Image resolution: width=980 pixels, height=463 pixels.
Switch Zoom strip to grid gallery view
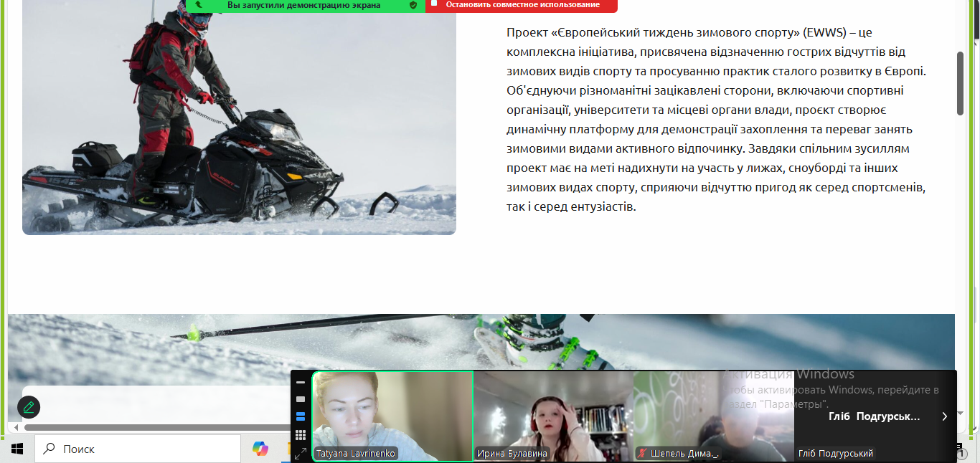pos(301,434)
